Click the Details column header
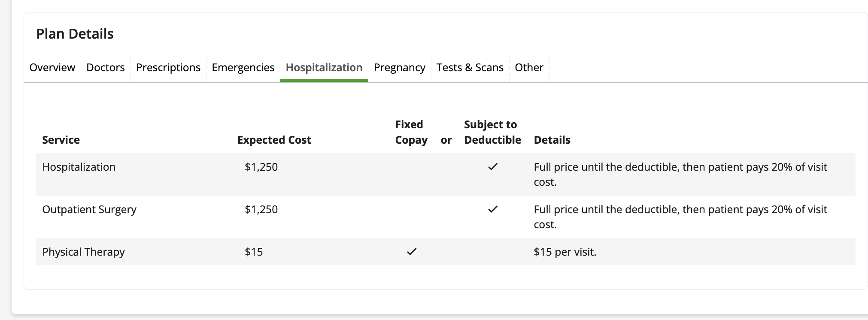Image resolution: width=868 pixels, height=320 pixels. pos(552,140)
